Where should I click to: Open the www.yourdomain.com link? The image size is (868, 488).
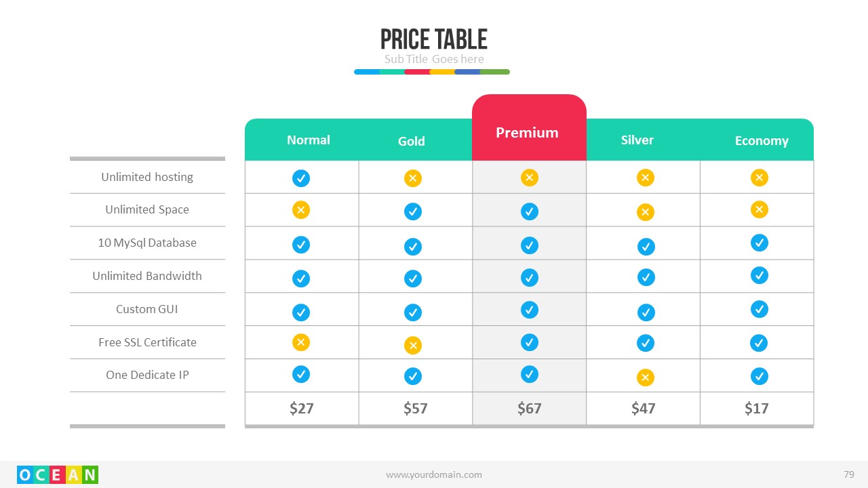[x=434, y=474]
